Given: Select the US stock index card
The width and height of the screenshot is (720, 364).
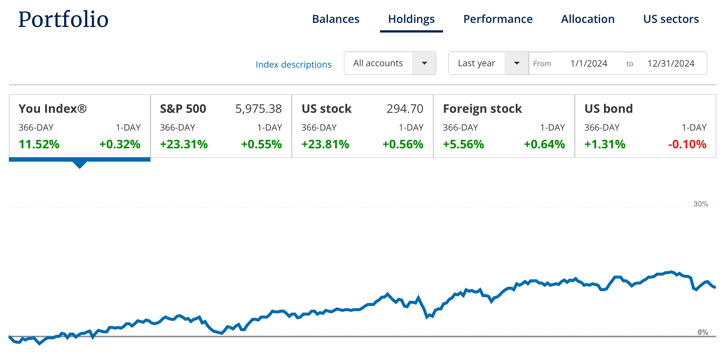Looking at the screenshot, I should [362, 126].
